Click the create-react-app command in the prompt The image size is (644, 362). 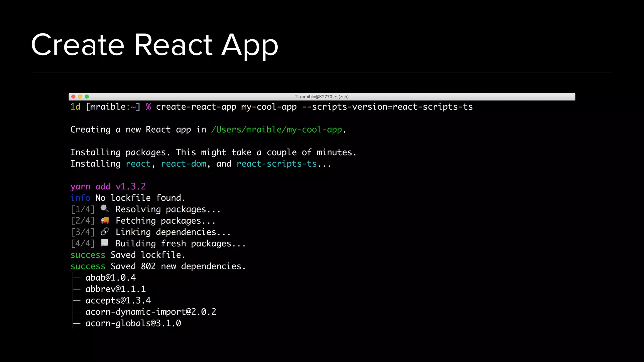click(x=196, y=107)
